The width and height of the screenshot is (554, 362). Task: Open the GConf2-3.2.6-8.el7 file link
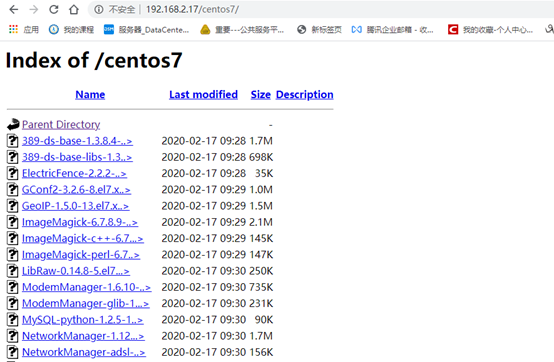(x=76, y=190)
